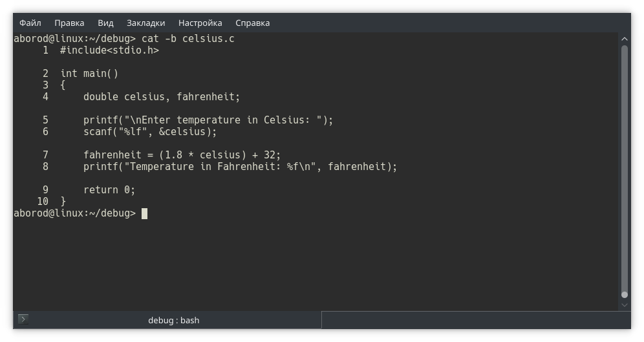Click the scrollbar down arrow

point(624,304)
